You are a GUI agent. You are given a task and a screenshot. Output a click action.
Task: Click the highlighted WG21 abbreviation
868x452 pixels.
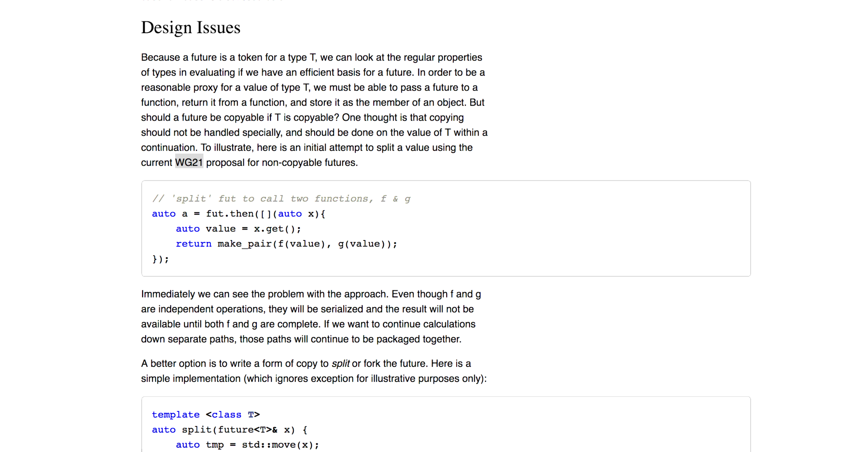pyautogui.click(x=189, y=162)
